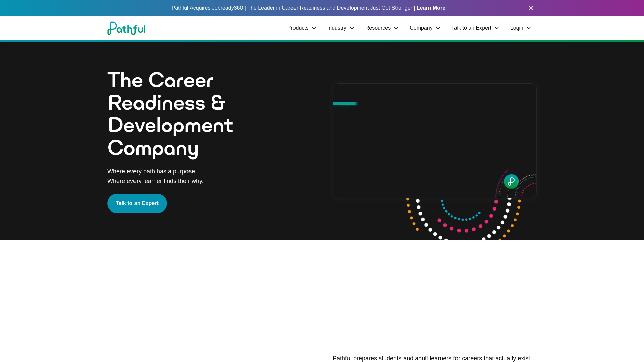644x362 pixels.
Task: Click the teal progress bar in video
Action: 345,103
